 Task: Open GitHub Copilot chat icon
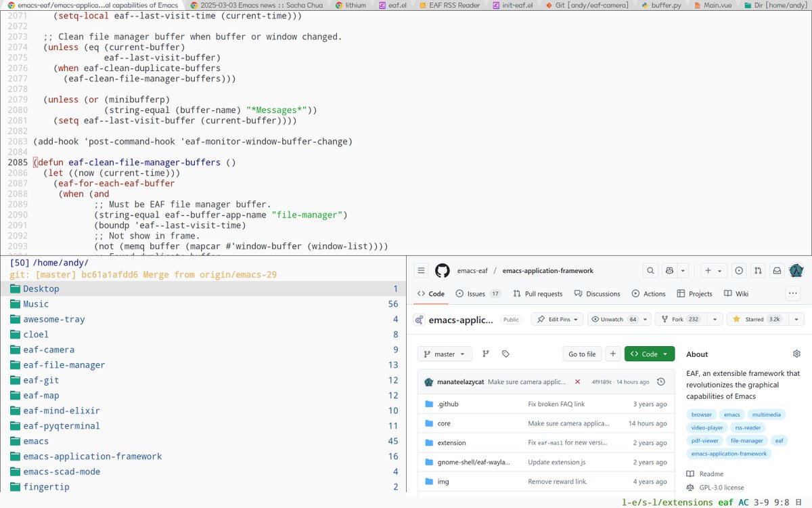tap(670, 271)
